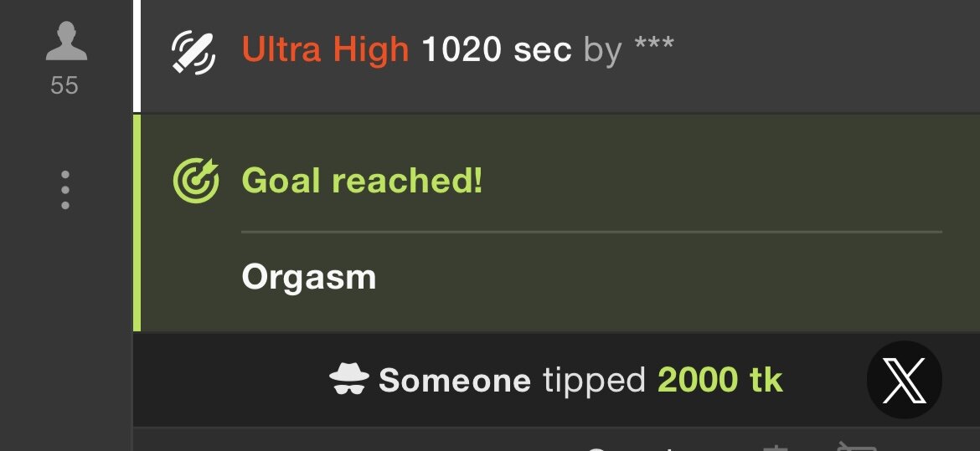980x451 pixels.
Task: Click the white-bordered Ultra High message row
Action: [x=556, y=56]
